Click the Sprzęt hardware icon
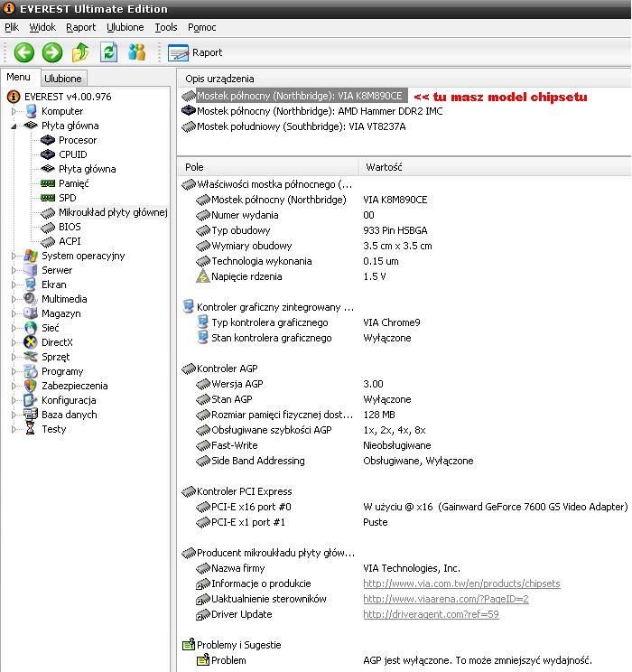Image resolution: width=632 pixels, height=672 pixels. pyautogui.click(x=31, y=357)
